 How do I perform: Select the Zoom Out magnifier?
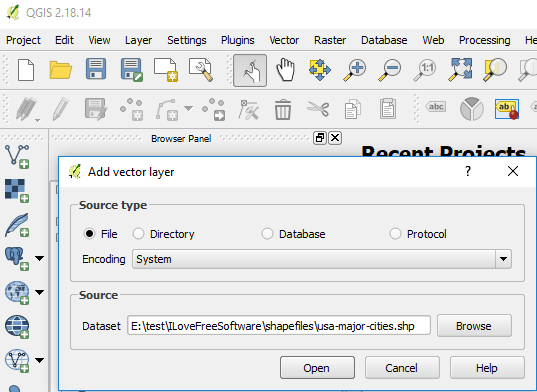(390, 70)
